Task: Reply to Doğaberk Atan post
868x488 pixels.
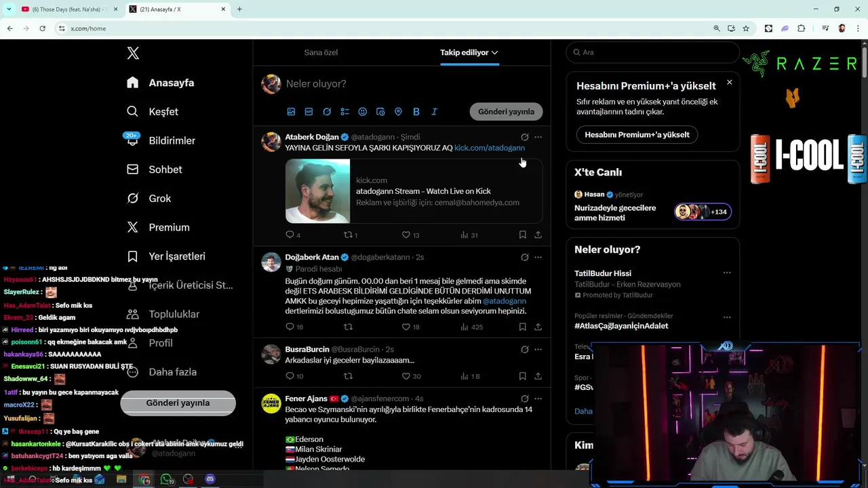Action: [x=290, y=327]
